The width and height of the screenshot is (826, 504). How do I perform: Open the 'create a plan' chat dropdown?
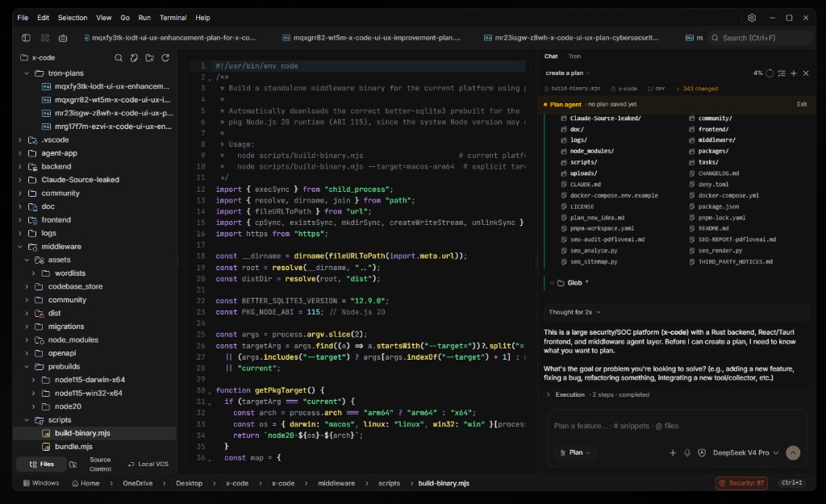coord(567,73)
